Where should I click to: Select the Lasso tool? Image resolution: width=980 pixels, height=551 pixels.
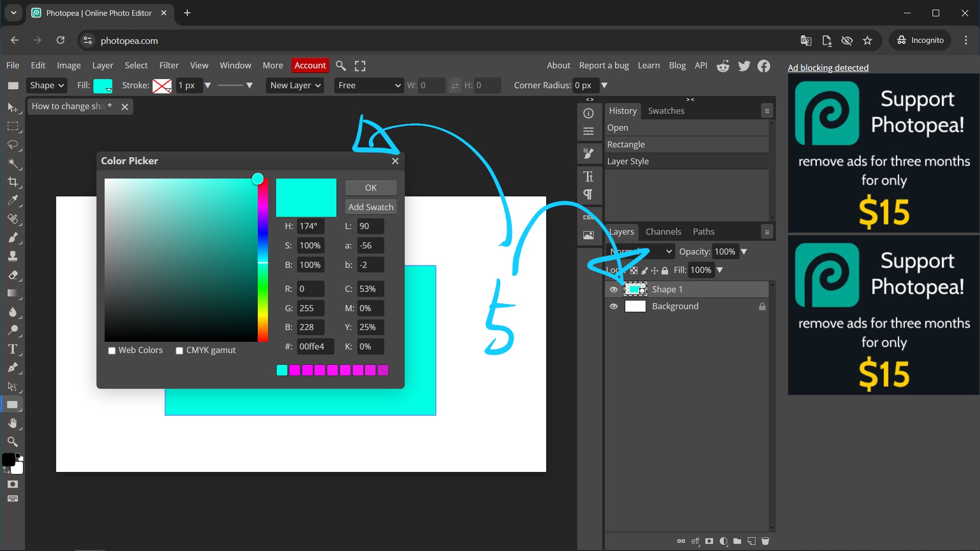point(13,145)
